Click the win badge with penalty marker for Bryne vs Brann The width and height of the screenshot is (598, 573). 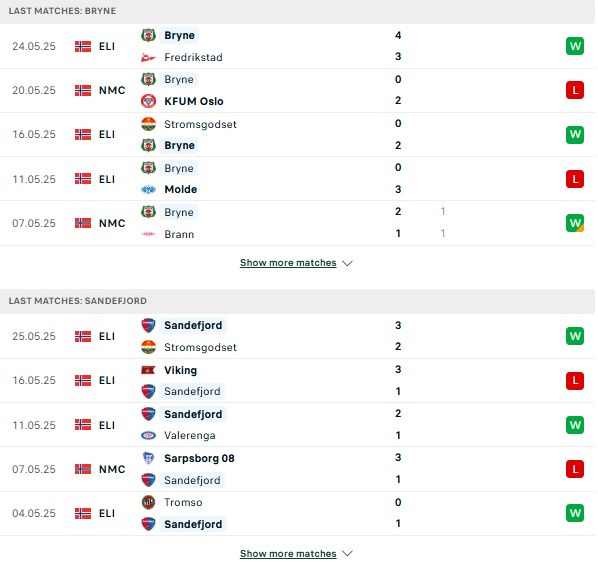point(575,223)
